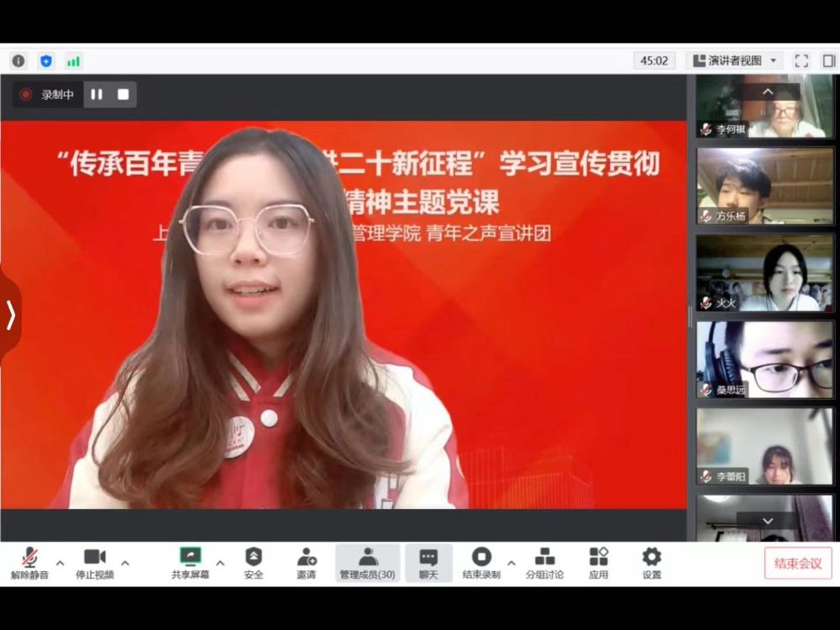Select 李何祺 video thumbnail
Image resolution: width=840 pixels, height=630 pixels.
pyautogui.click(x=764, y=106)
